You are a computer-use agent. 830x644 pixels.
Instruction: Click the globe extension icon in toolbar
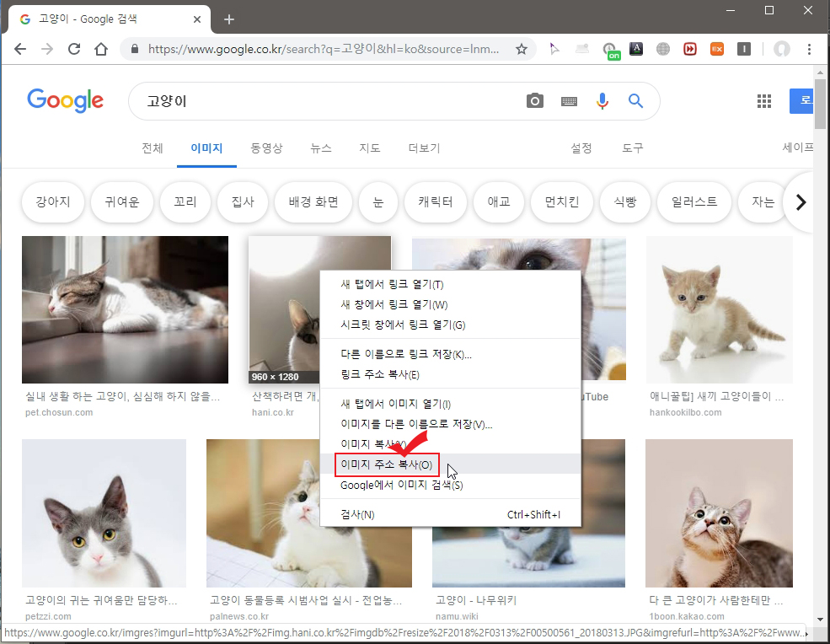click(663, 49)
